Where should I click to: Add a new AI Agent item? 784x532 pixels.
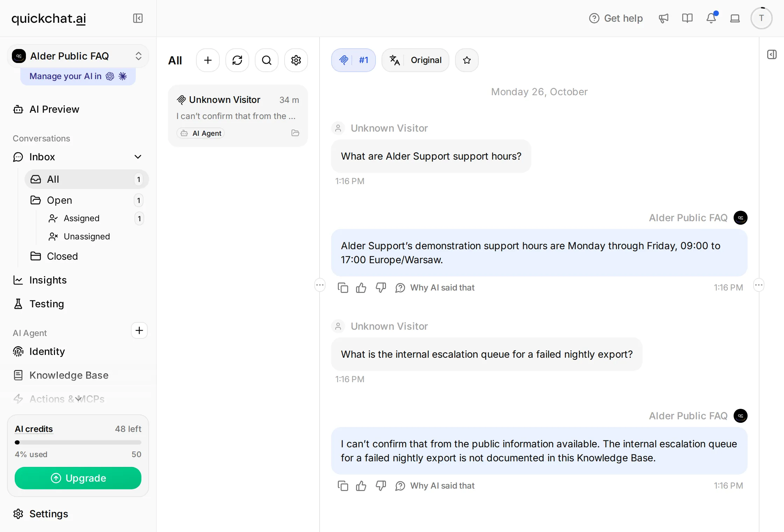click(x=139, y=330)
